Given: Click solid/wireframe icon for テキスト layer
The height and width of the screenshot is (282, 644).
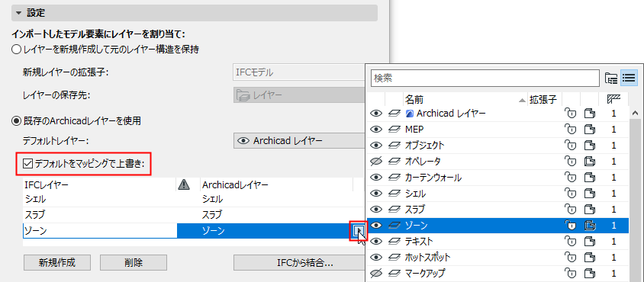Looking at the screenshot, I should click(394, 242).
